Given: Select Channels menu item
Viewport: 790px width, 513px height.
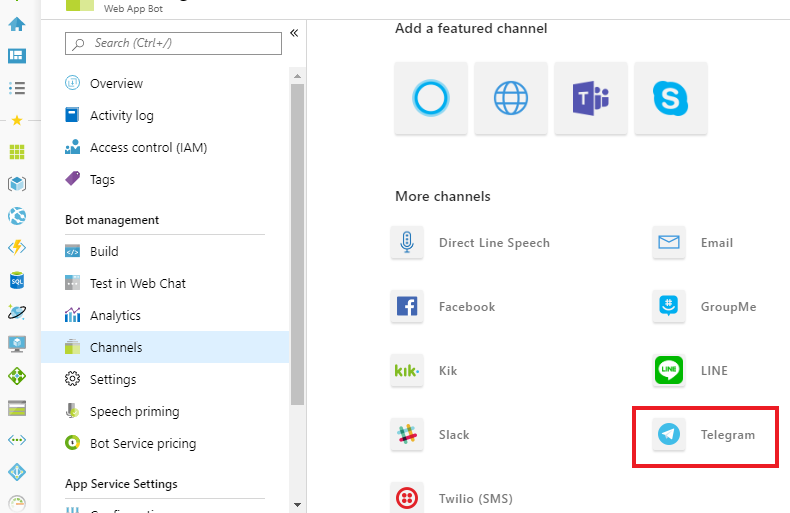Looking at the screenshot, I should (165, 347).
